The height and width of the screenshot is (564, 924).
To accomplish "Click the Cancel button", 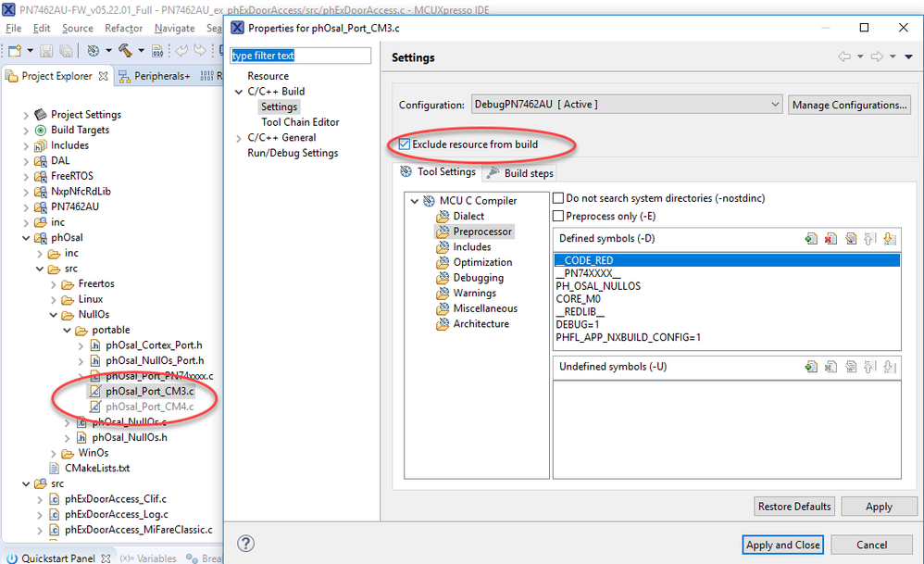I will click(x=871, y=545).
